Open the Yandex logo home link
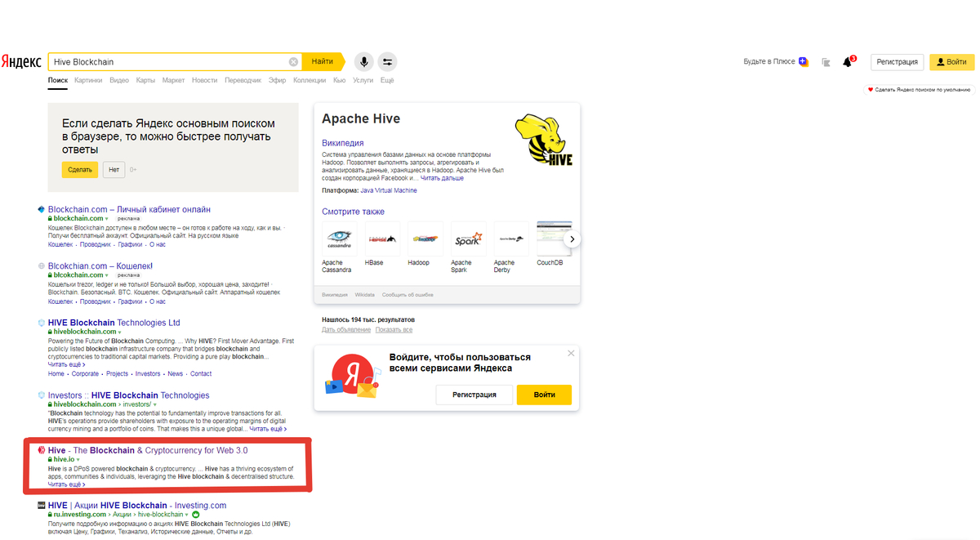Screen dimensions: 980x540 tap(22, 62)
